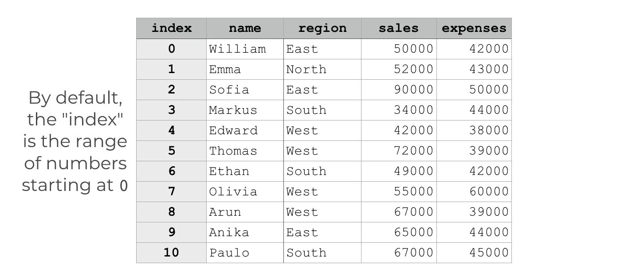Click Anika's sales value 65000
This screenshot has height=280, width=644.
pyautogui.click(x=399, y=232)
